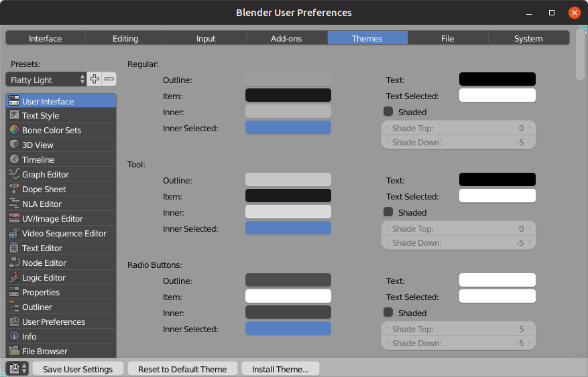588x377 pixels.
Task: Select the File tab
Action: 447,38
